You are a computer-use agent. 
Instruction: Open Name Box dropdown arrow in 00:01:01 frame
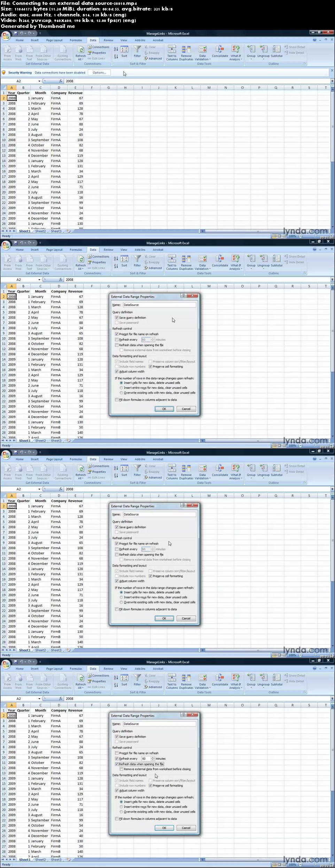39,81
